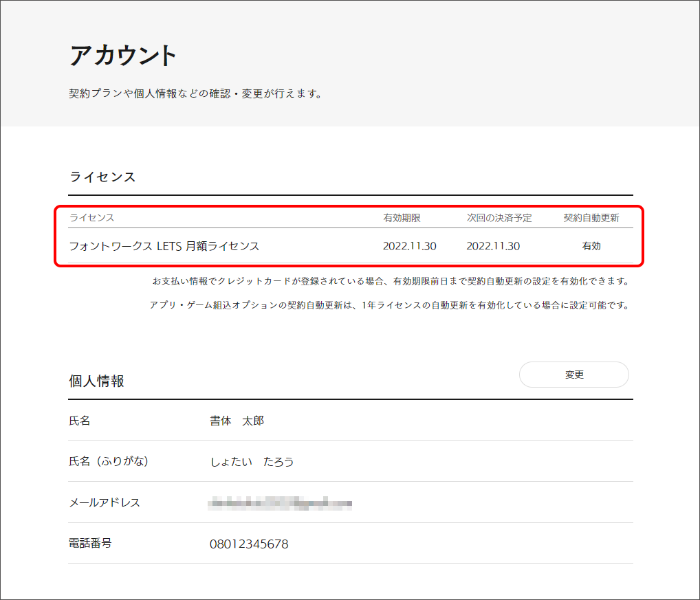Click the 電話番号 field label
Viewport: 700px width, 600px height.
click(90, 543)
